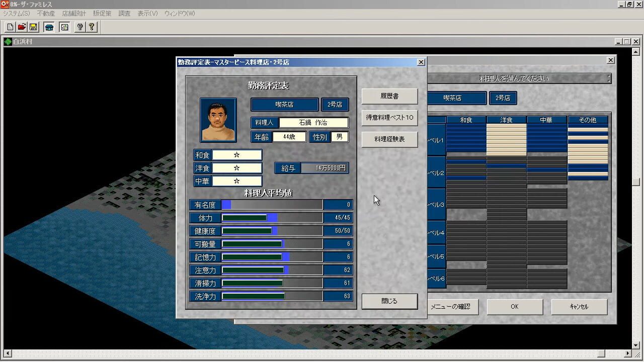Open the システム(S) menu
644x362 pixels.
[x=17, y=14]
